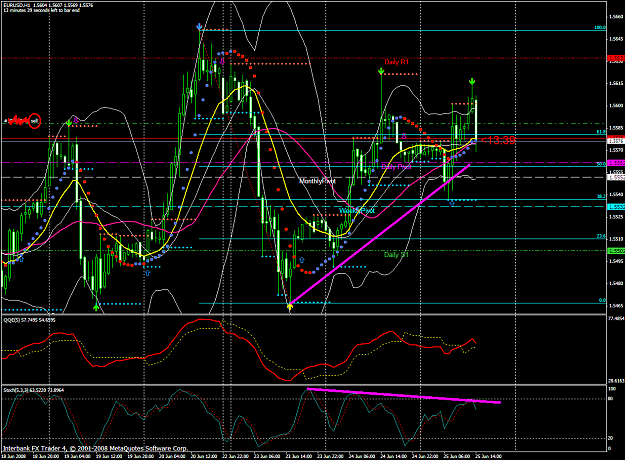This screenshot has height=460, width=625.
Task: Click the 20 Jun 04:00 time axis label
Action: pyautogui.click(x=172, y=456)
